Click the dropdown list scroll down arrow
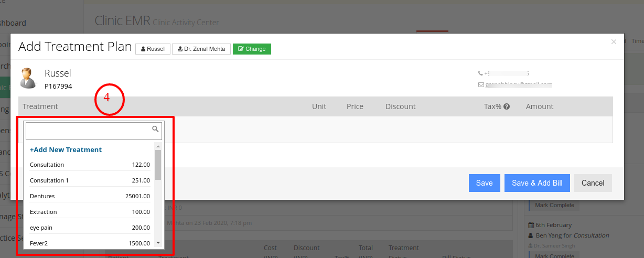Screen dimensions: 644x258 tap(158, 243)
